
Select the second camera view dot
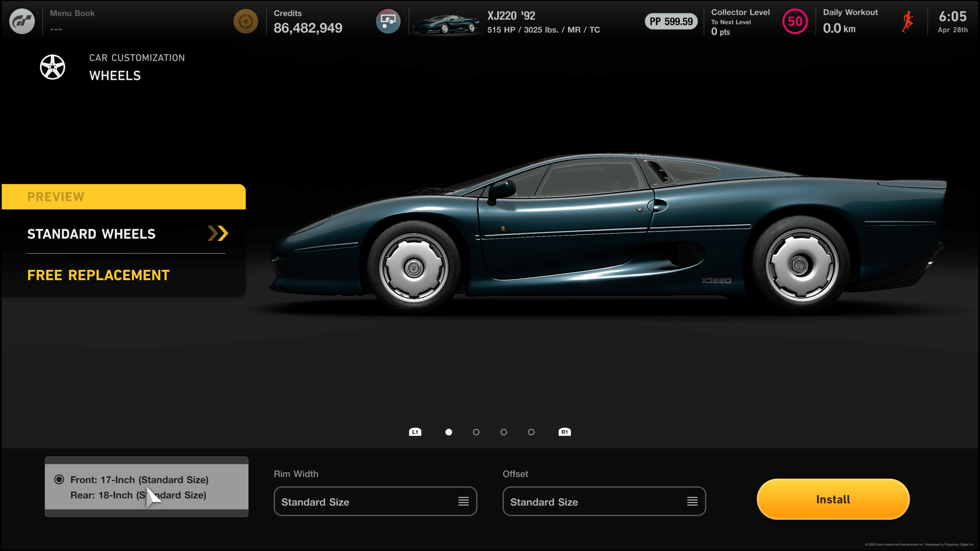(476, 432)
